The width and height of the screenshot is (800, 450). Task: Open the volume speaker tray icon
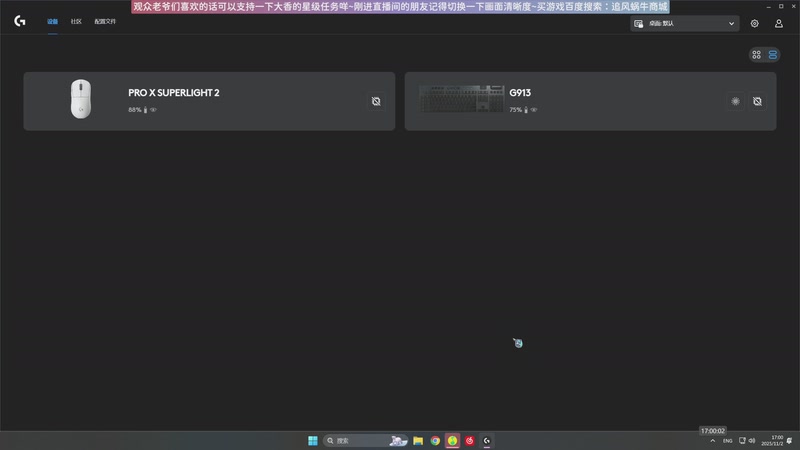(x=752, y=441)
